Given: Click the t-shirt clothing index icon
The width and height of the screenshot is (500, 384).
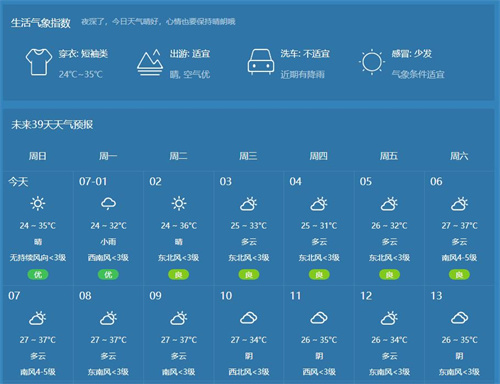Looking at the screenshot, I should pos(39,62).
